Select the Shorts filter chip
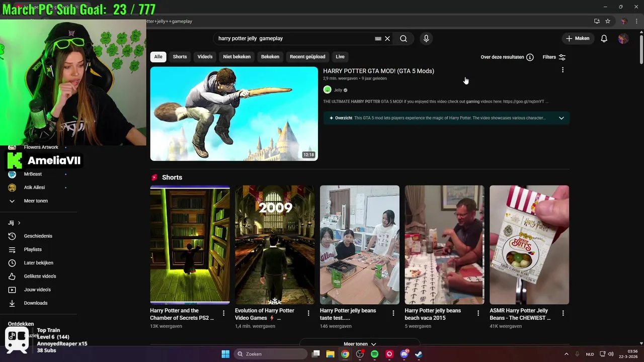Viewport: 644px width, 362px height. point(180,57)
